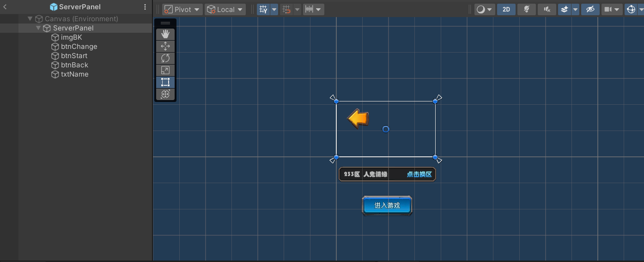This screenshot has height=262, width=644.
Task: Open the Local handle rotation dropdown
Action: pos(225,9)
